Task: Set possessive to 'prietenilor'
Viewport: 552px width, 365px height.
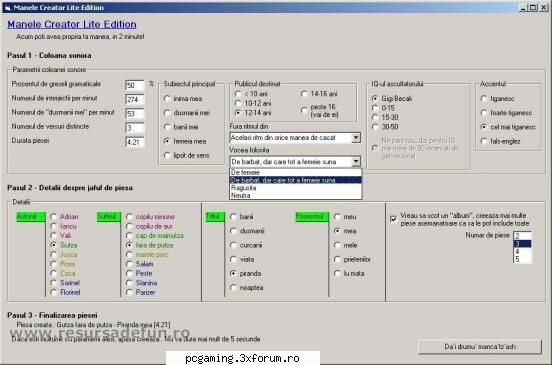Action: click(x=337, y=259)
